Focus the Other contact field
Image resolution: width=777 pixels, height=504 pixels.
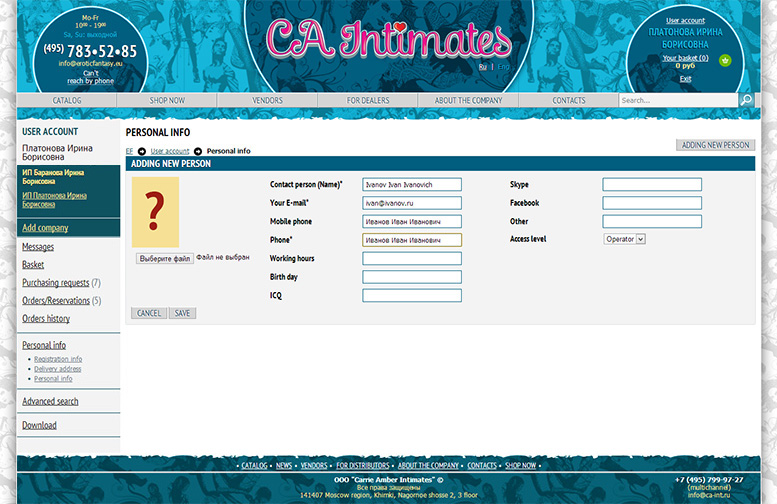pyautogui.click(x=652, y=222)
